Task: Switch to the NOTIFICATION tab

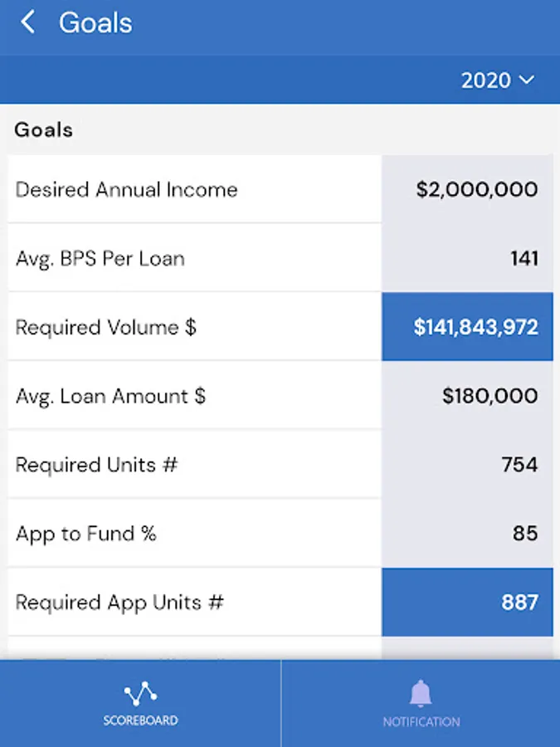Action: click(421, 703)
